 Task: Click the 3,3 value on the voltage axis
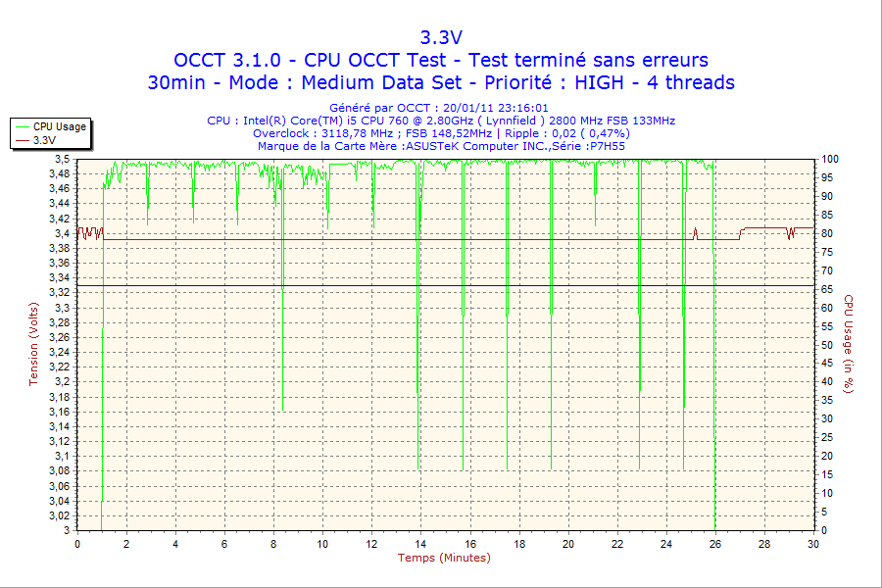coord(62,308)
